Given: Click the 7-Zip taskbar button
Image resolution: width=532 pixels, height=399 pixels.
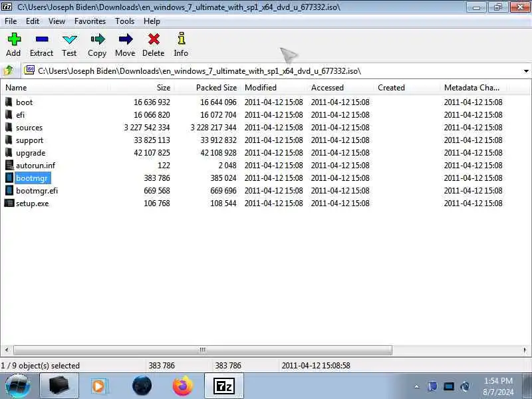Looking at the screenshot, I should point(224,386).
